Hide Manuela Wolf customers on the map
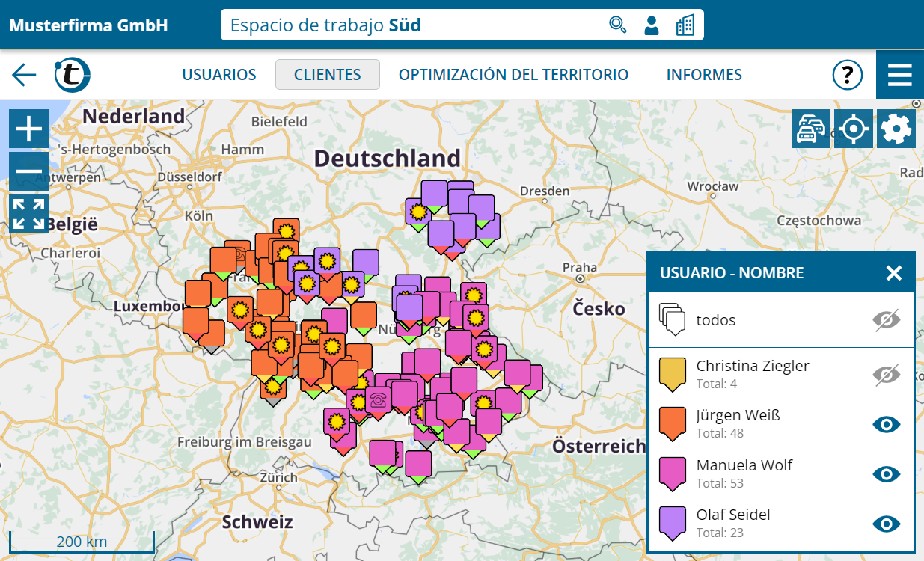The height and width of the screenshot is (561, 924). [887, 474]
